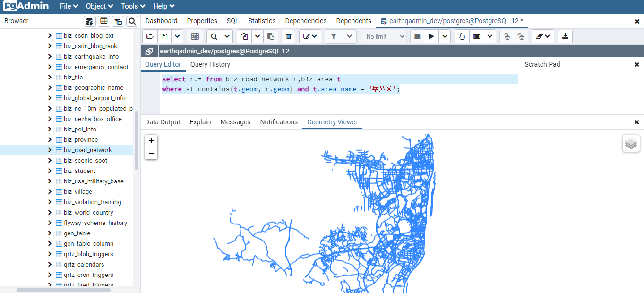Click the Search Objects magnifier in Browser

click(132, 21)
